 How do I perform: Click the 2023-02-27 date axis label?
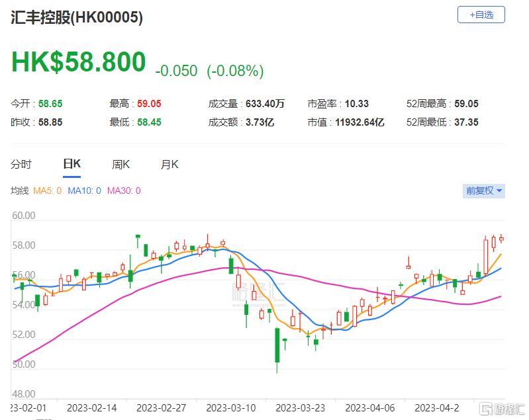tap(162, 408)
